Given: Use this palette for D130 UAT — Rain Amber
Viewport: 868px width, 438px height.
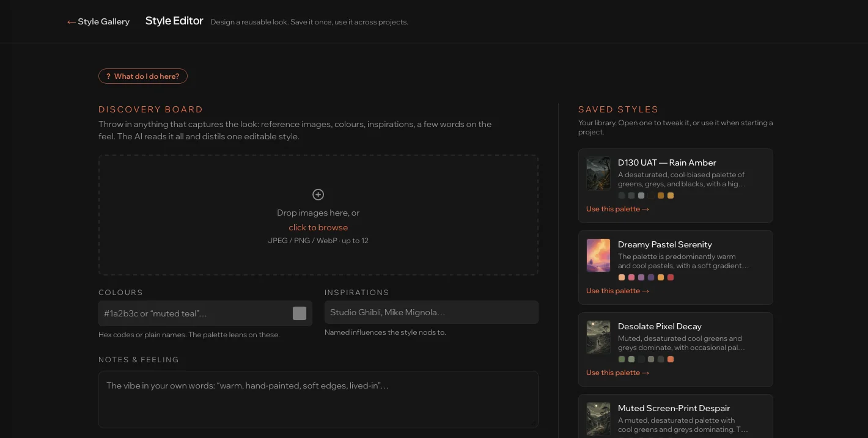Looking at the screenshot, I should click(x=617, y=209).
